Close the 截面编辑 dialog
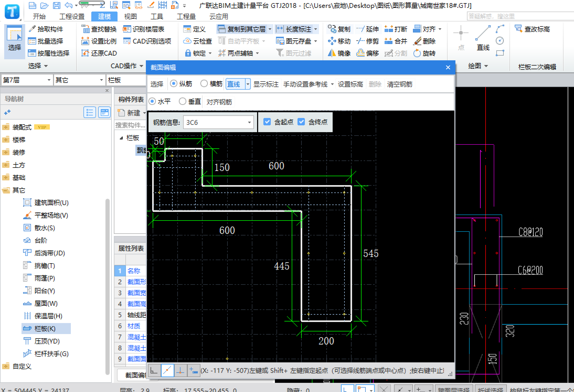 pos(448,67)
